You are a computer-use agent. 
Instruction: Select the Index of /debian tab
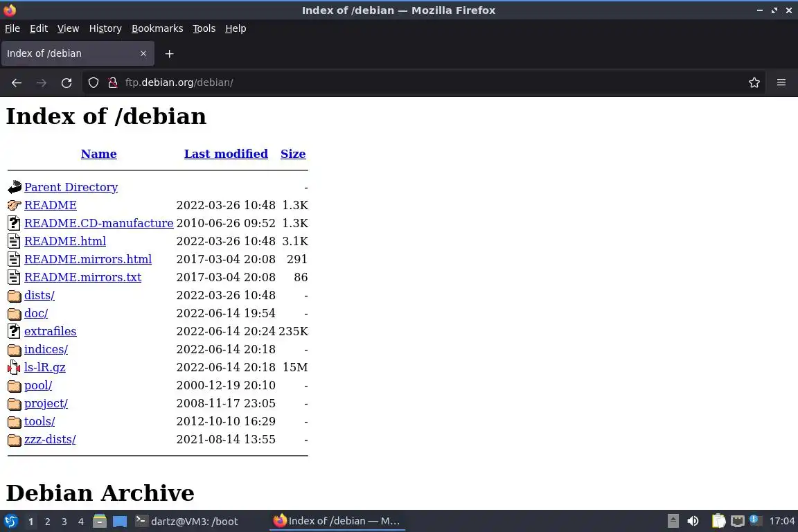[78, 53]
